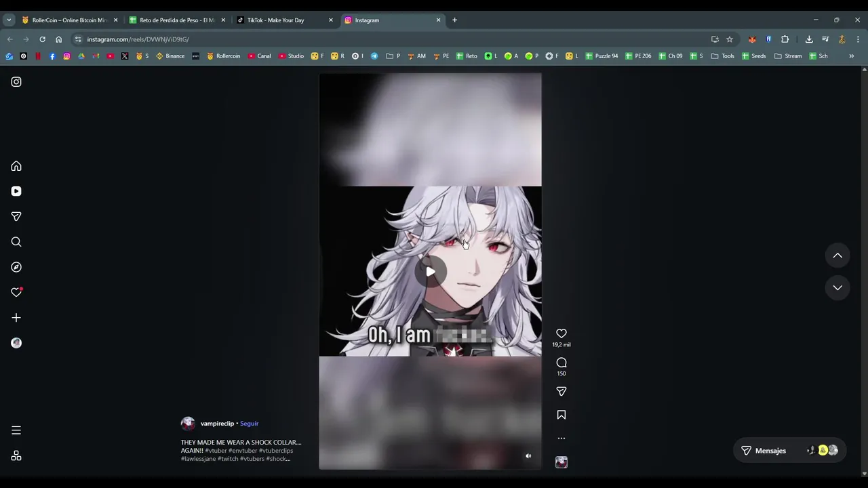Screen dimensions: 868x488
Task: Bookmark this page with the star icon
Action: click(730, 39)
